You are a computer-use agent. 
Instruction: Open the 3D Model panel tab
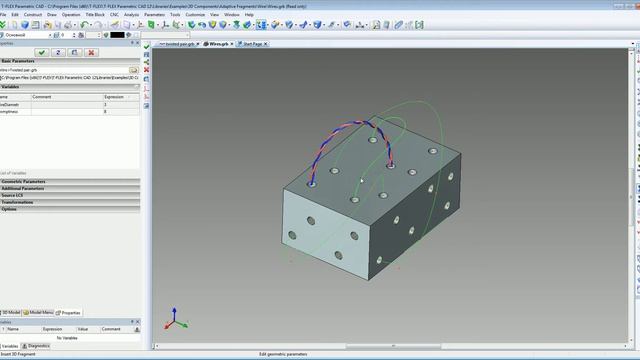point(11,313)
